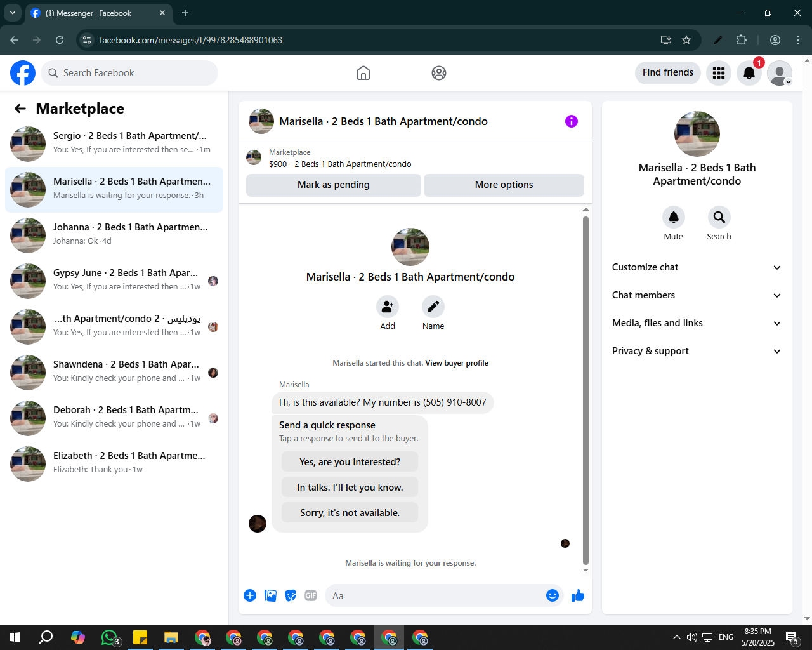Expand Media, files and links section
The width and height of the screenshot is (812, 650).
click(697, 323)
